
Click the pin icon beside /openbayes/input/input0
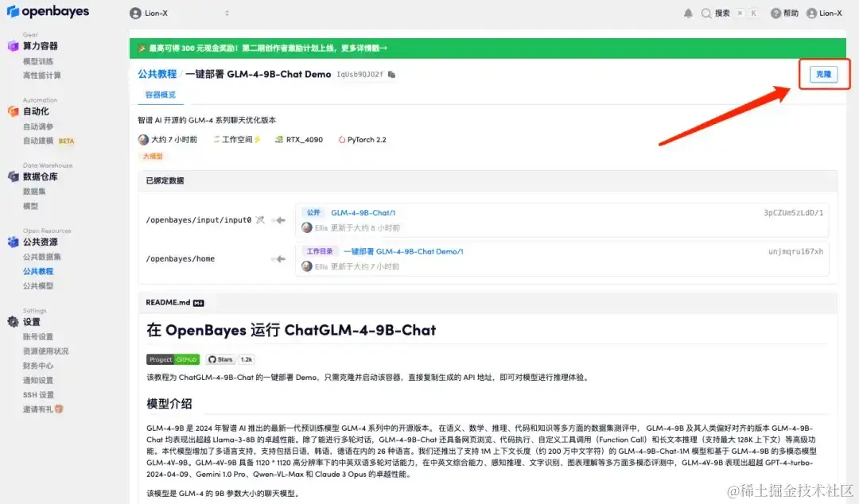click(x=260, y=219)
